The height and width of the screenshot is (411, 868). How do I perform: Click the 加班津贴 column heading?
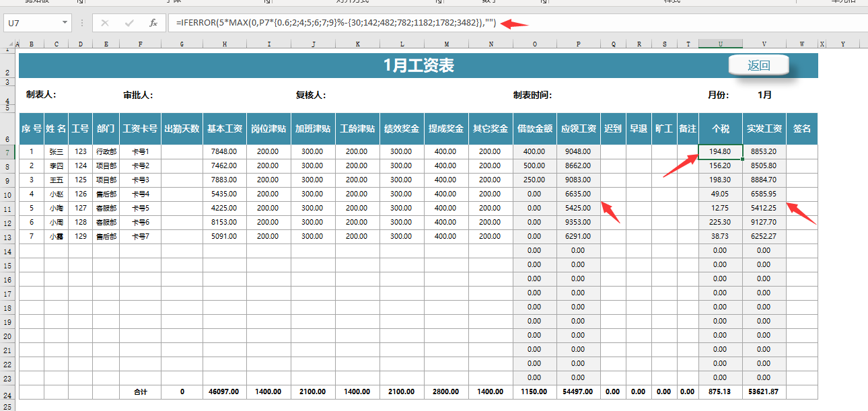313,128
